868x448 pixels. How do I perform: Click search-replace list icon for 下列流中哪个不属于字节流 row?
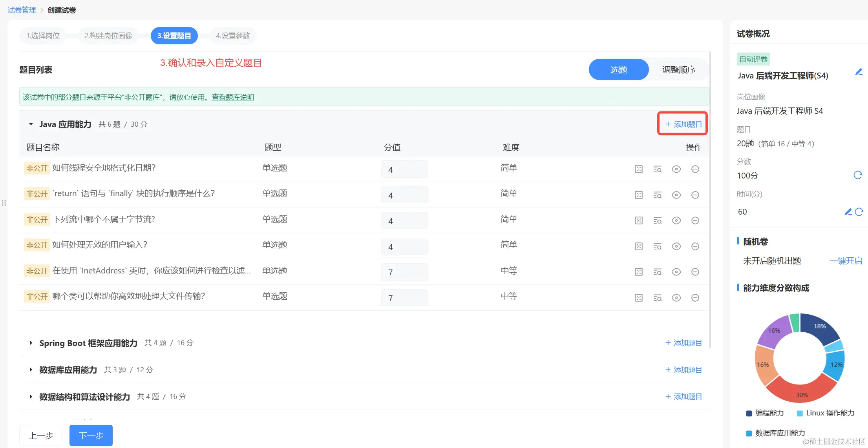(x=657, y=220)
